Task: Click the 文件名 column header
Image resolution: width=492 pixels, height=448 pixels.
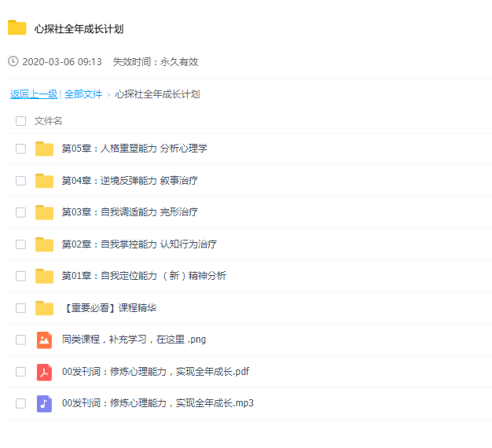Action: click(48, 121)
